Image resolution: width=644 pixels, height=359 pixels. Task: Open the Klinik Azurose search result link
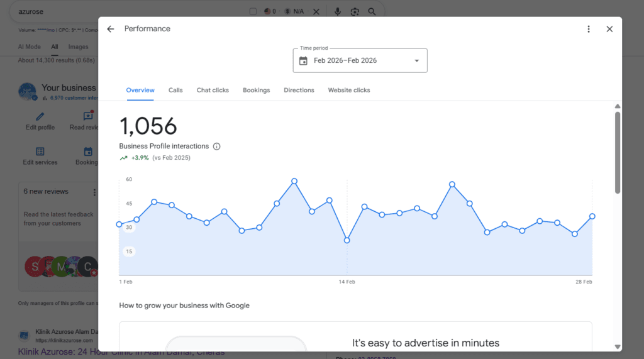pyautogui.click(x=121, y=352)
